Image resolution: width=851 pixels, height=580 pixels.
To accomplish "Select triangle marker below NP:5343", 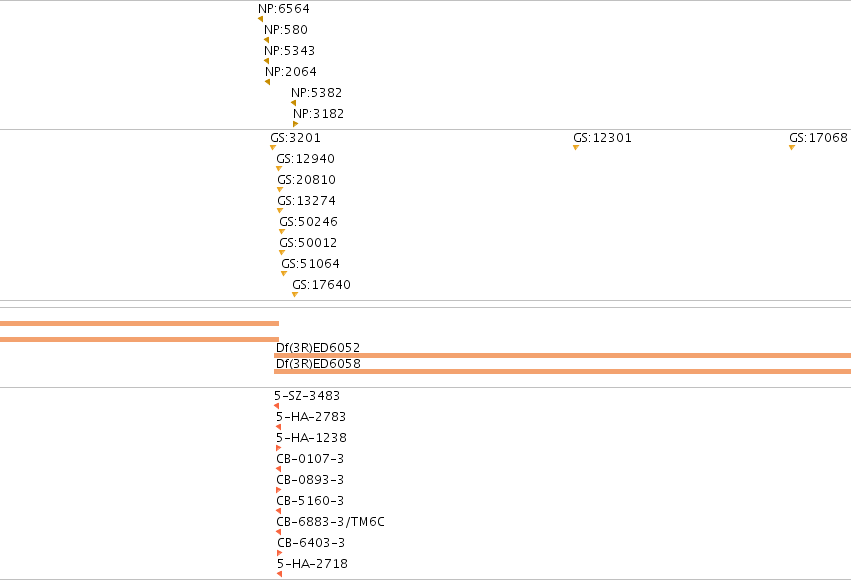I will coord(266,61).
